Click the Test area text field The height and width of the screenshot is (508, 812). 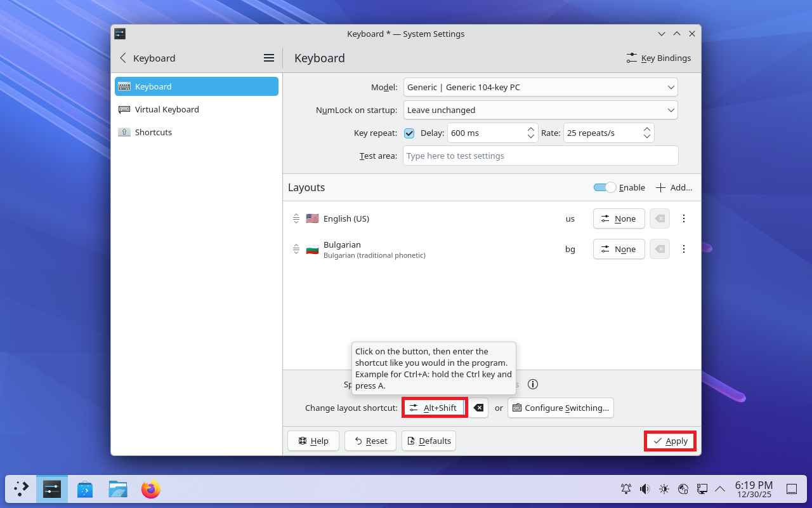[x=540, y=156]
